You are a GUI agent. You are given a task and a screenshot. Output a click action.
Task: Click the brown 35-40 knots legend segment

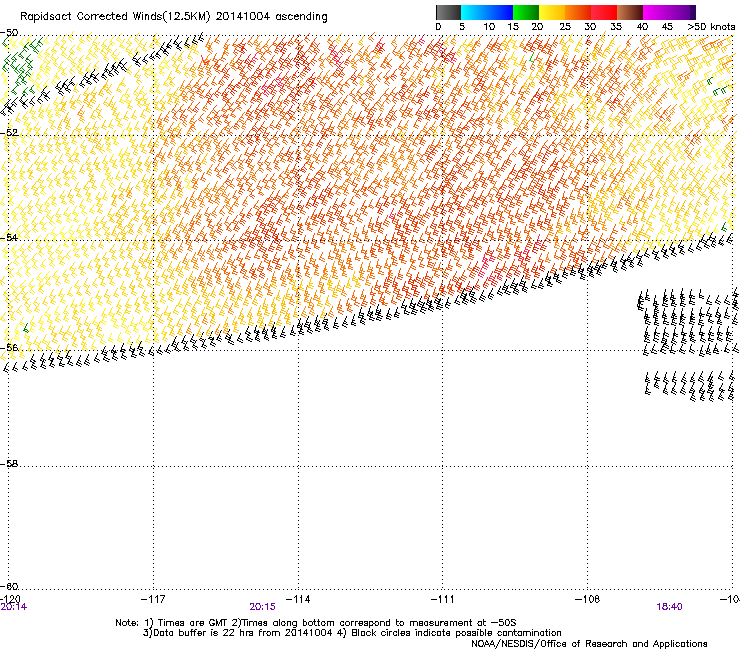tap(630, 12)
